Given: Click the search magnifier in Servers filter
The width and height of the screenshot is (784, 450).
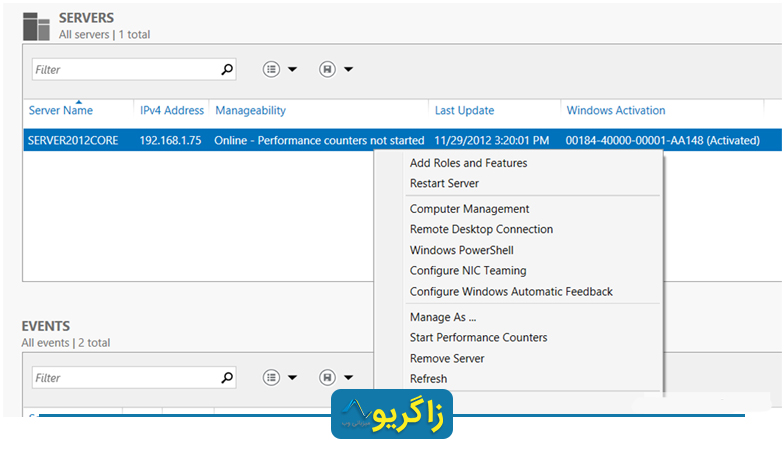Looking at the screenshot, I should 227,70.
